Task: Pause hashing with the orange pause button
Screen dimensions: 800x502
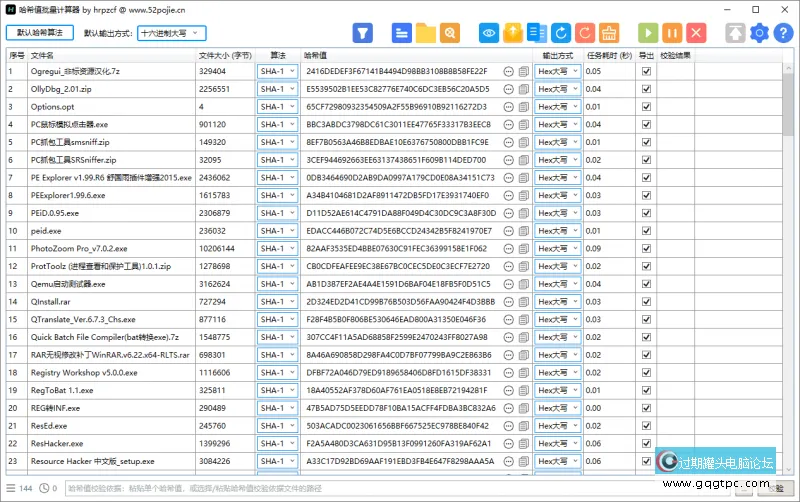Action: (x=672, y=33)
